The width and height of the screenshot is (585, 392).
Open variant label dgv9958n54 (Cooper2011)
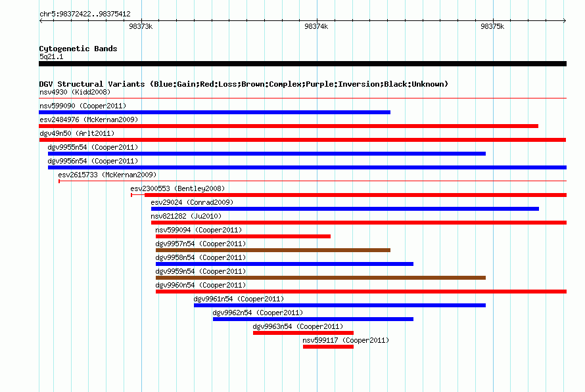tap(200, 257)
